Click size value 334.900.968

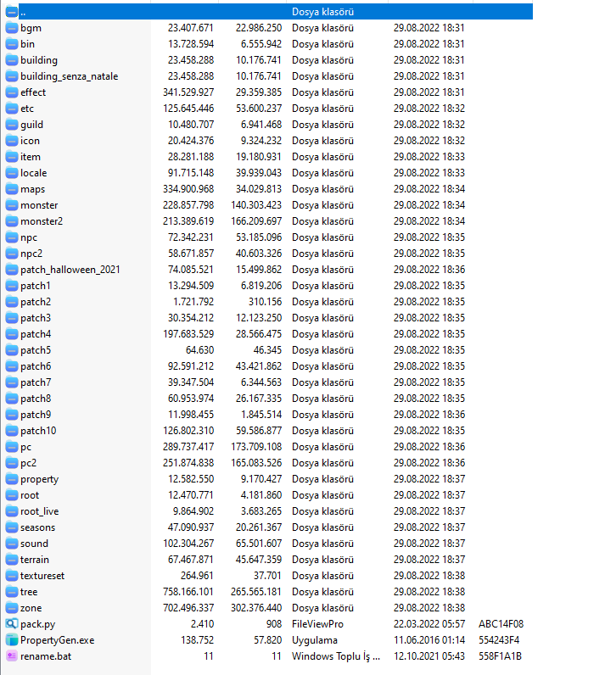click(188, 189)
